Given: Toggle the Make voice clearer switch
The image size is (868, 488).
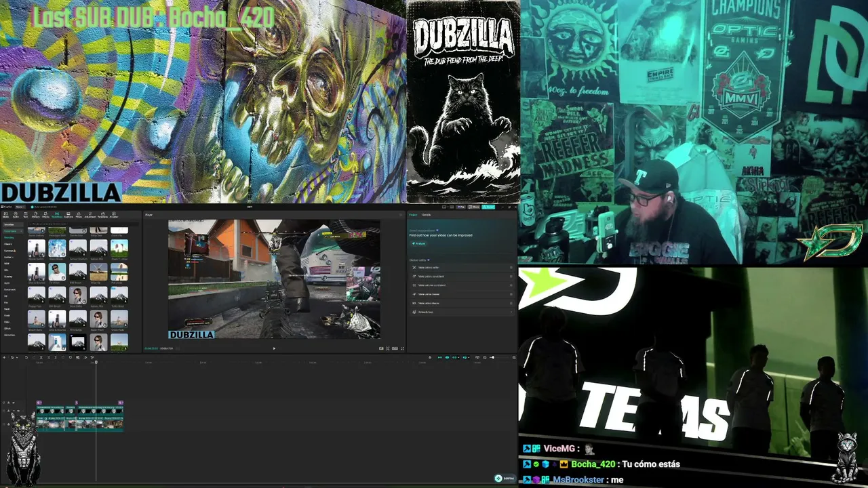Looking at the screenshot, I should coord(511,294).
